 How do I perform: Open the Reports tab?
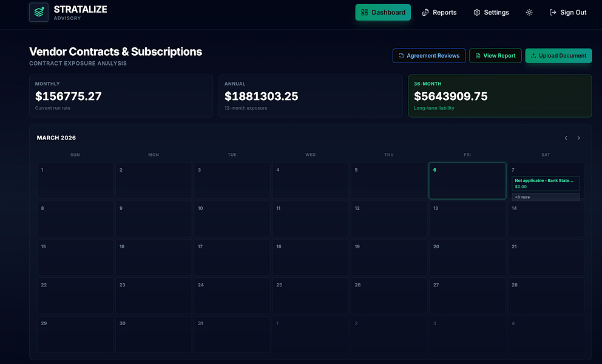pos(439,12)
